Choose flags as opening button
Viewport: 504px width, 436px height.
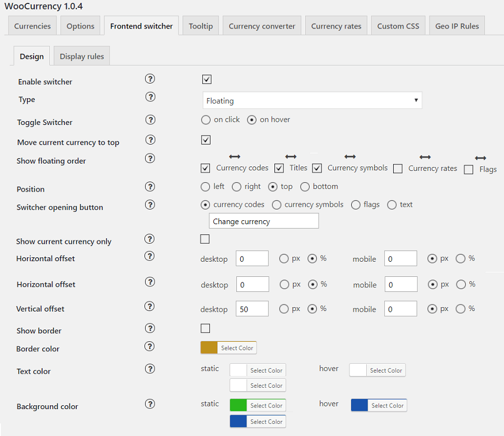pos(356,205)
